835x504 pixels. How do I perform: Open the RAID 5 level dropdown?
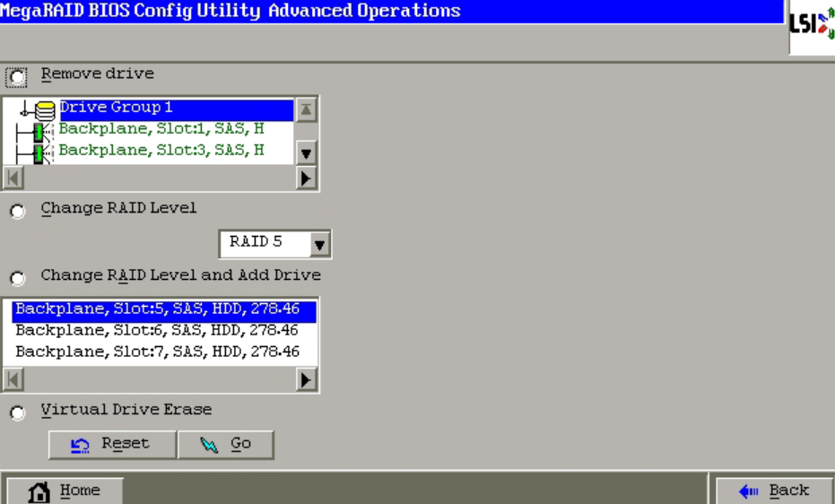pos(320,243)
